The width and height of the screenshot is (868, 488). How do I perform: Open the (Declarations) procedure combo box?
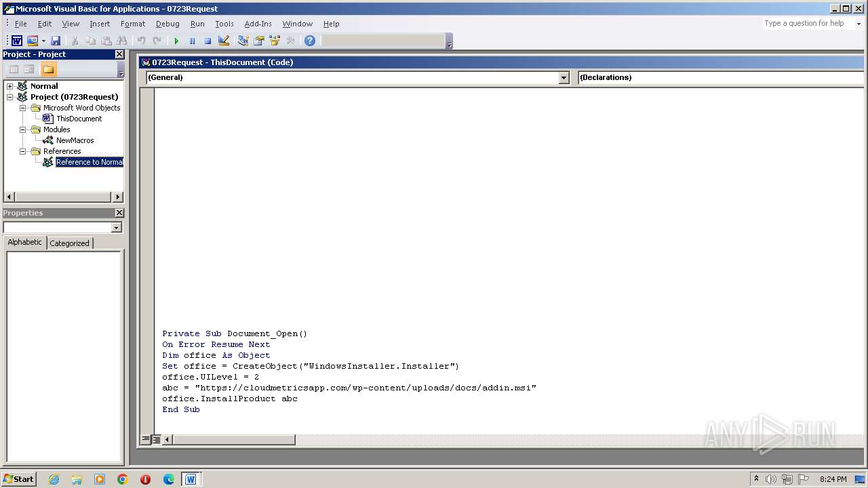click(722, 78)
